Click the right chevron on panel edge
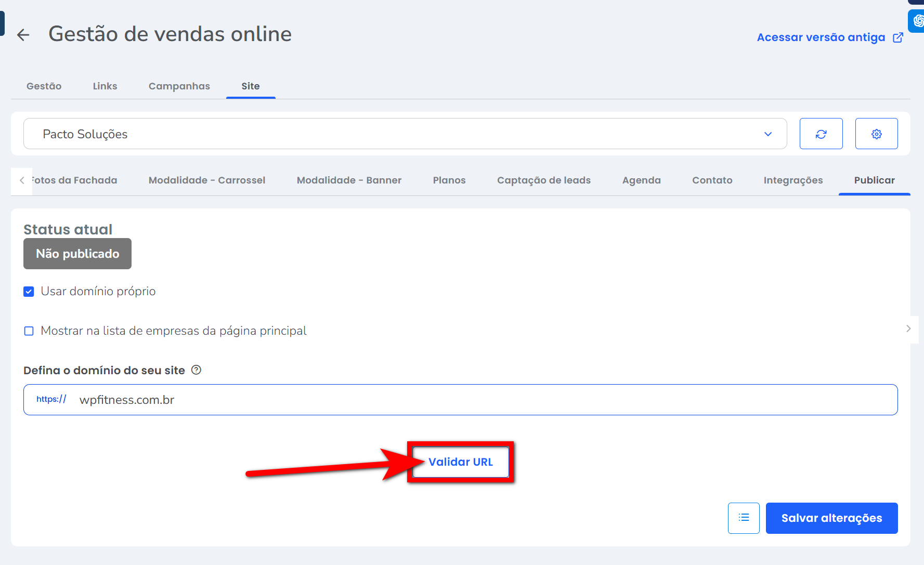The width and height of the screenshot is (924, 565). (x=908, y=329)
